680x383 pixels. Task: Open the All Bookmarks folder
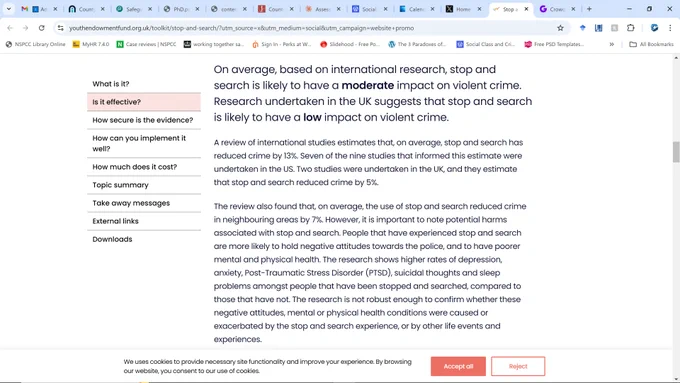(651, 44)
